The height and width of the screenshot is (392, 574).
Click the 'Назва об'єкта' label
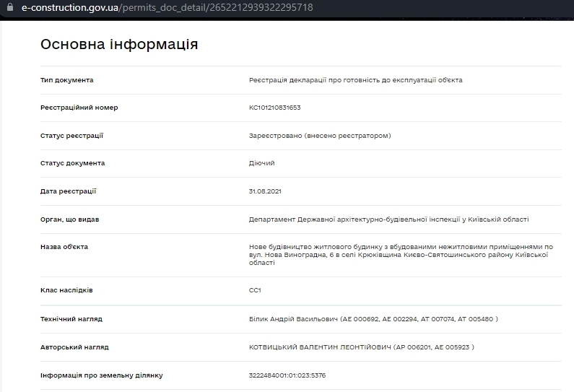[x=64, y=247]
